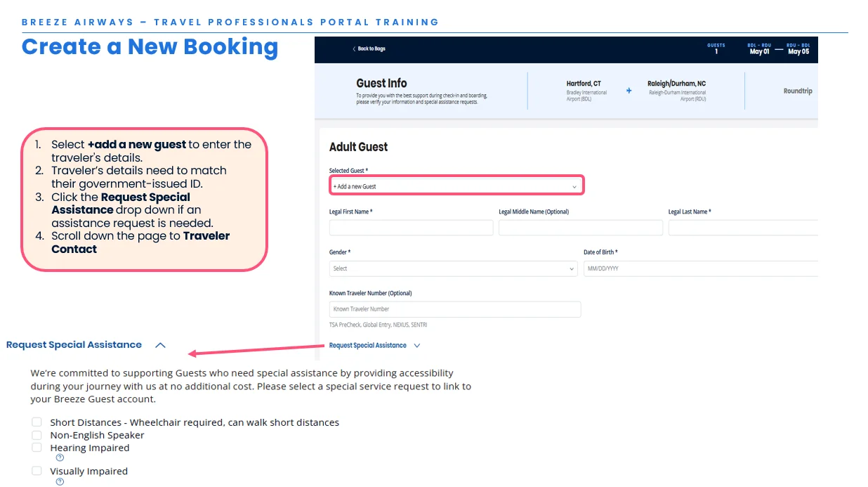Click the Legal Middle Name field
The height and width of the screenshot is (487, 868).
click(581, 228)
